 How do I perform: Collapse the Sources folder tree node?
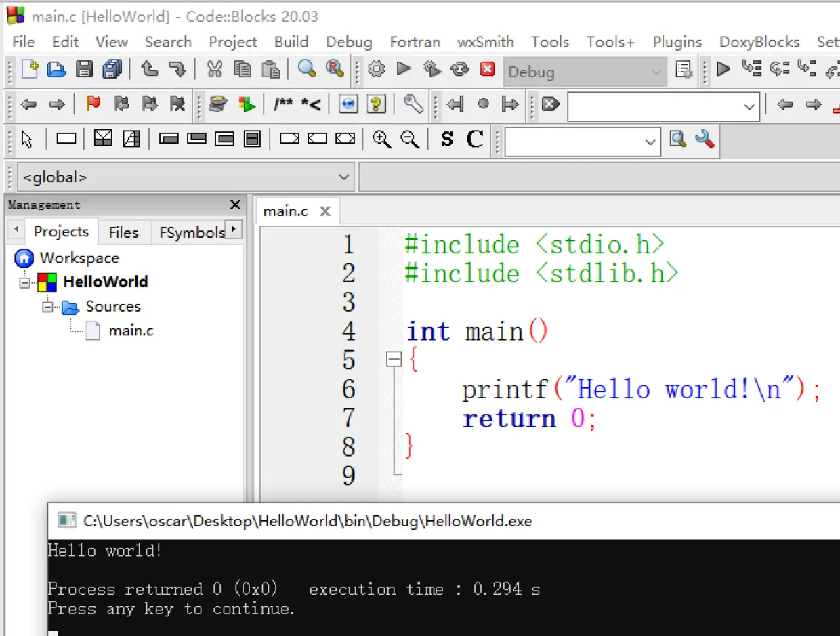(48, 307)
